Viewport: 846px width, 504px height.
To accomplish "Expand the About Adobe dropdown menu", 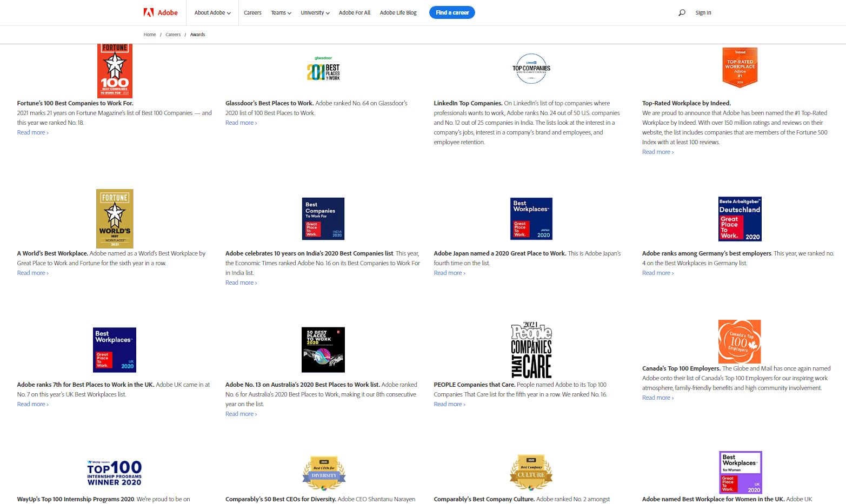I will pos(212,12).
